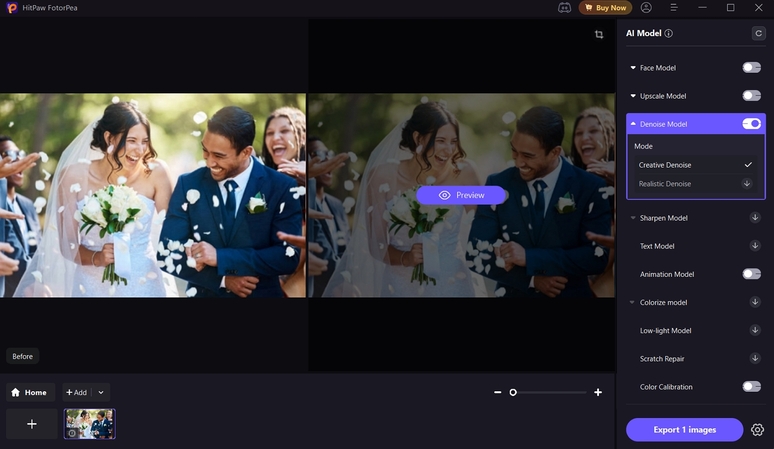
Task: Select the crop tool icon above image
Action: click(599, 34)
